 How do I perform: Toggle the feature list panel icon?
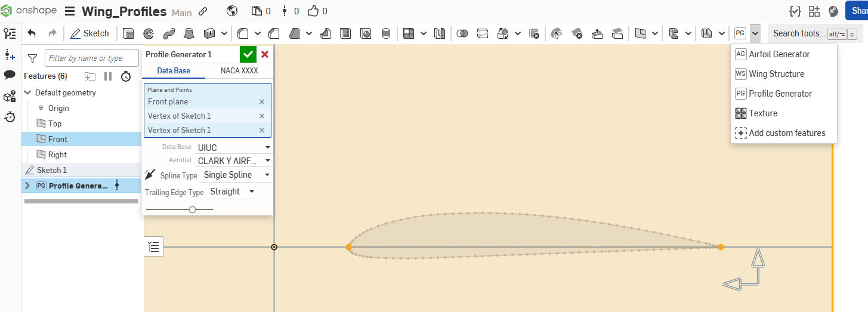(10, 33)
